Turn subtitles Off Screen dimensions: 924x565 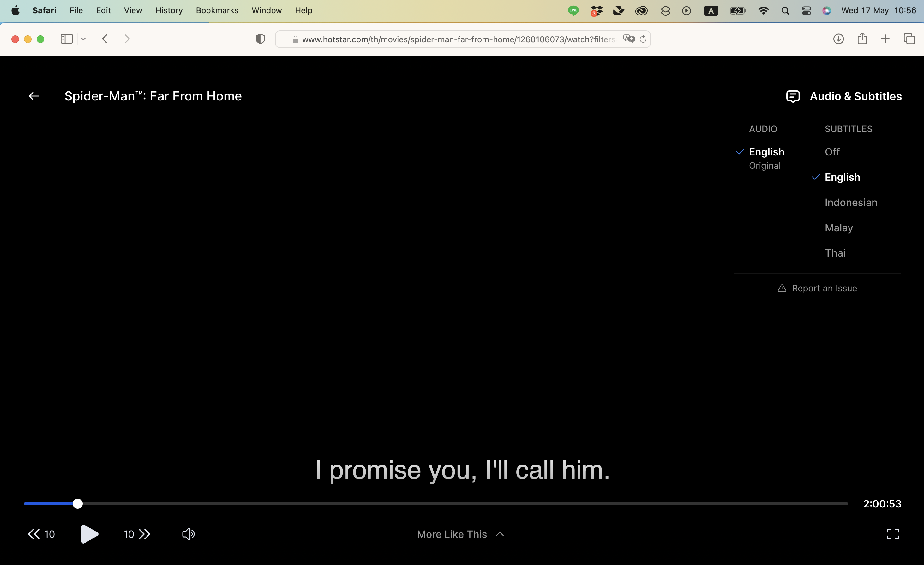(x=832, y=152)
